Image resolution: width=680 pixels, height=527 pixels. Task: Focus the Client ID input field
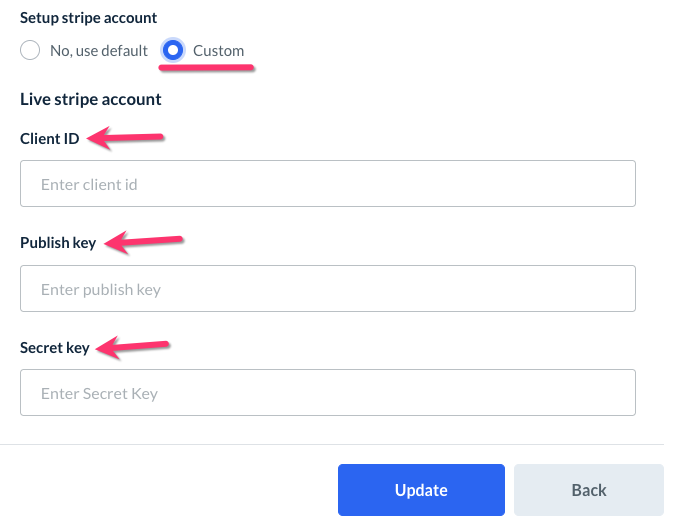(x=328, y=184)
